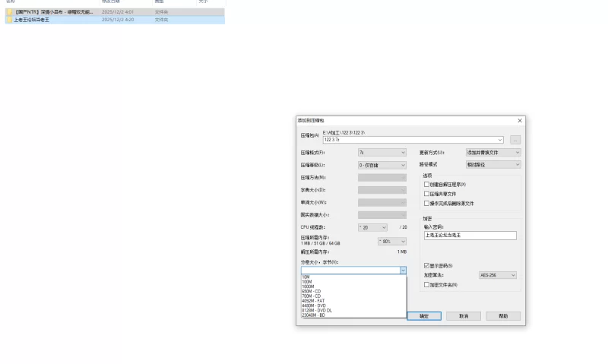Open the CPU 线程数 '* 20' dropdown
Image resolution: width=608 pixels, height=364 pixels.
click(x=372, y=227)
